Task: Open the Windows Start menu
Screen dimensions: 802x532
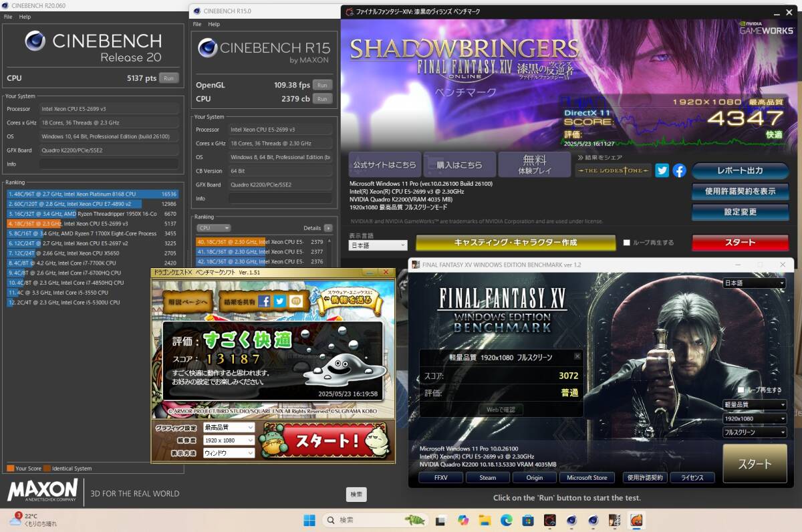Action: pyautogui.click(x=309, y=520)
